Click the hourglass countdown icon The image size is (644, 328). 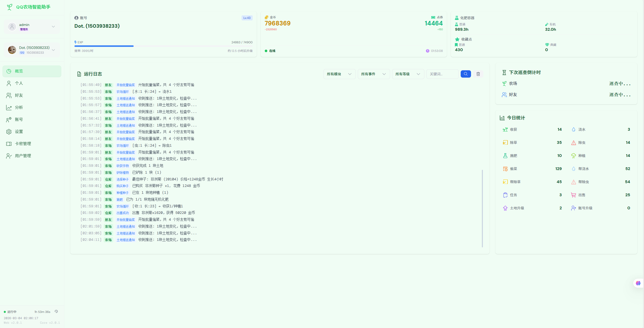click(504, 73)
